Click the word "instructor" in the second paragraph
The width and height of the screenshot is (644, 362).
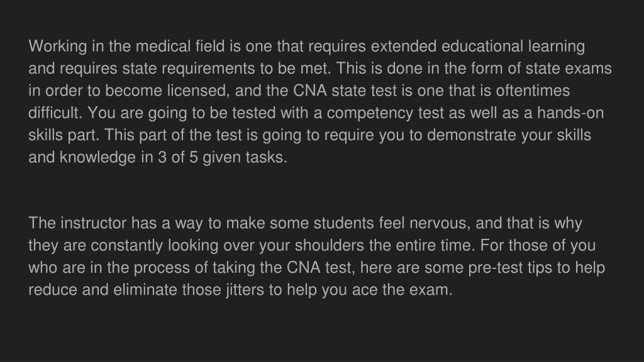[x=93, y=223]
